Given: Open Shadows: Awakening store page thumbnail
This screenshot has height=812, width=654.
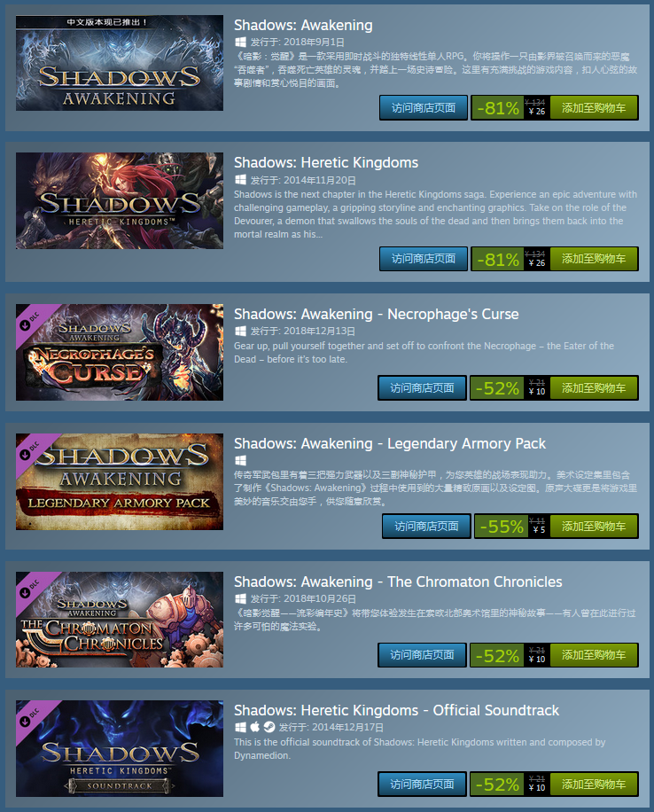Looking at the screenshot, I should [120, 63].
